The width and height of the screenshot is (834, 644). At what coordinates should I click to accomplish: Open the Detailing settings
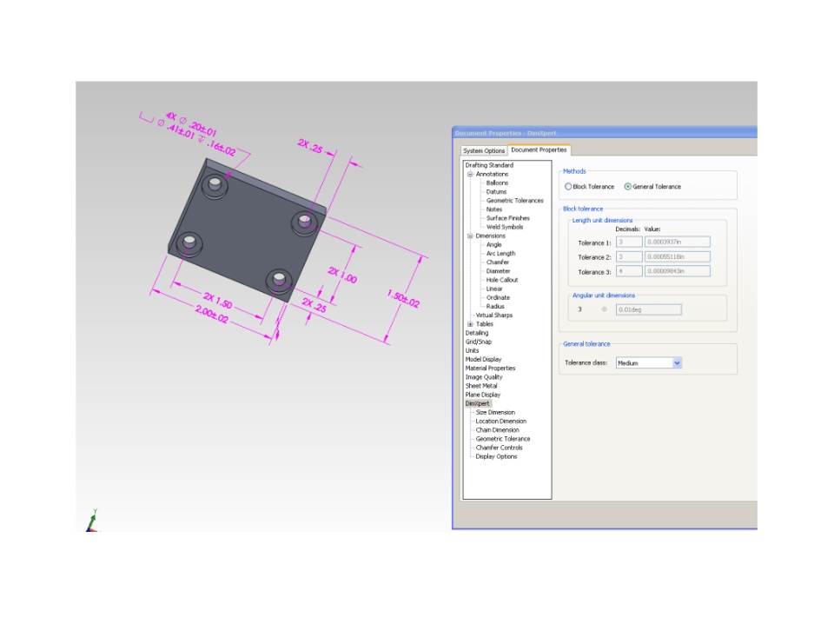click(x=477, y=333)
